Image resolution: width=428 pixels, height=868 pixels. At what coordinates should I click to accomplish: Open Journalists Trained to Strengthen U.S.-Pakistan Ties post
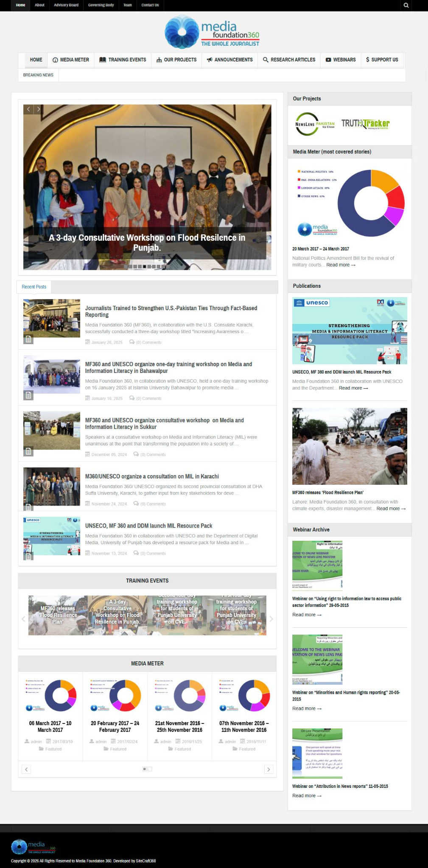tap(171, 312)
